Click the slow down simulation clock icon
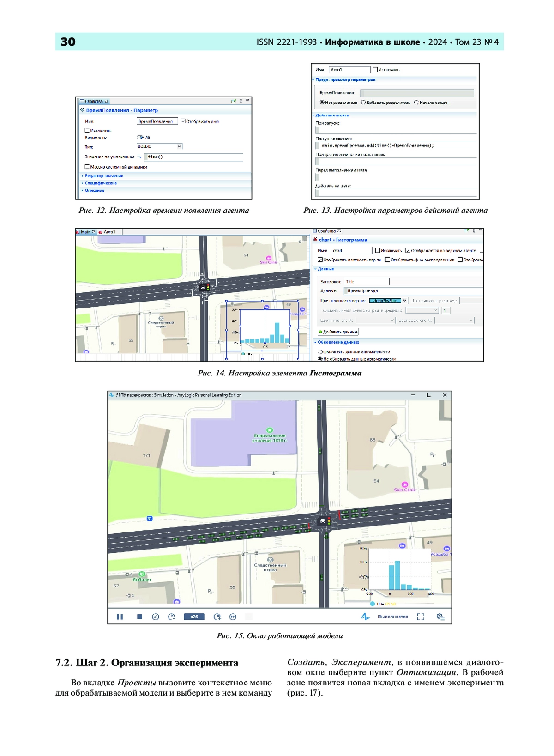 [x=172, y=617]
